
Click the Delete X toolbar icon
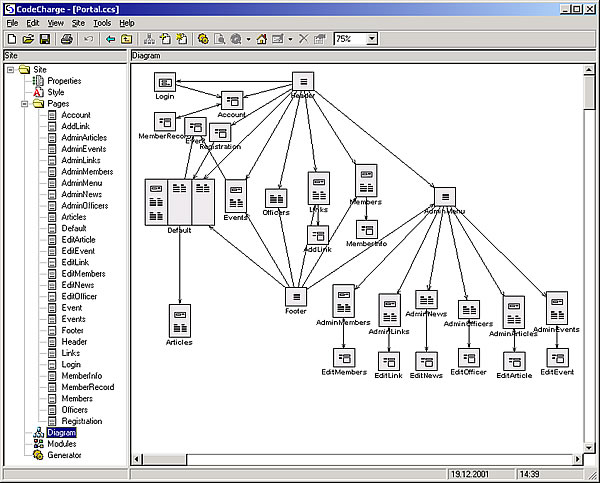303,39
